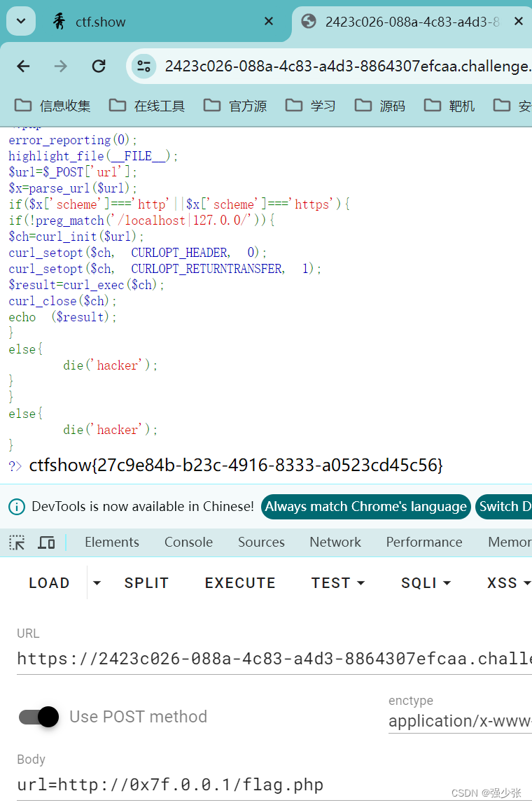Open the 靶机 bookmark folder
Viewport: 532px width, 805px height.
(x=449, y=106)
